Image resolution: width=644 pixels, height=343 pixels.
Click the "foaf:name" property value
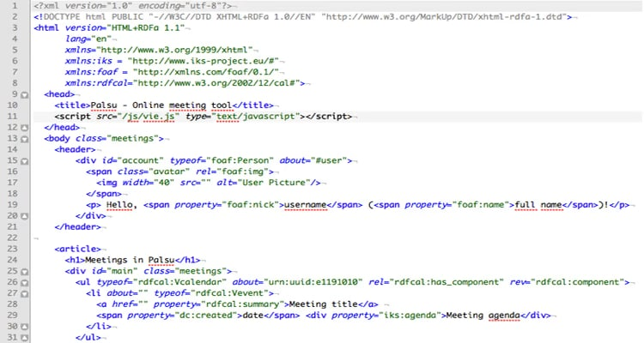click(481, 205)
